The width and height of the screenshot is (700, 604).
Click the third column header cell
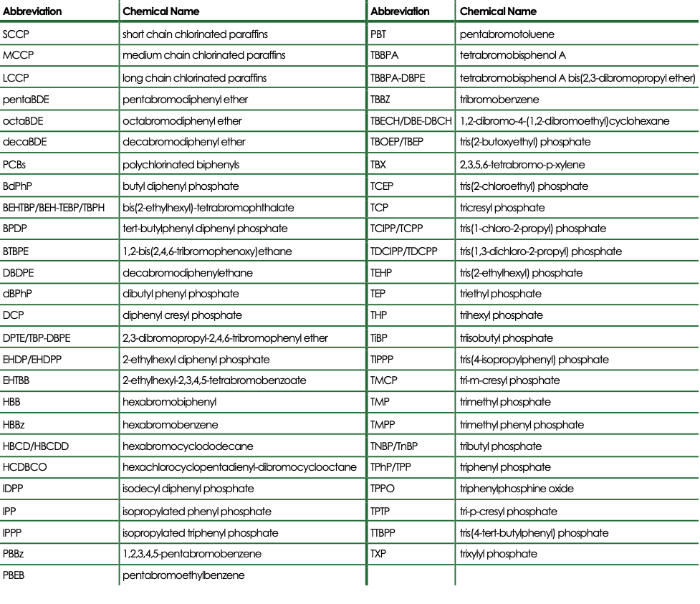(411, 10)
